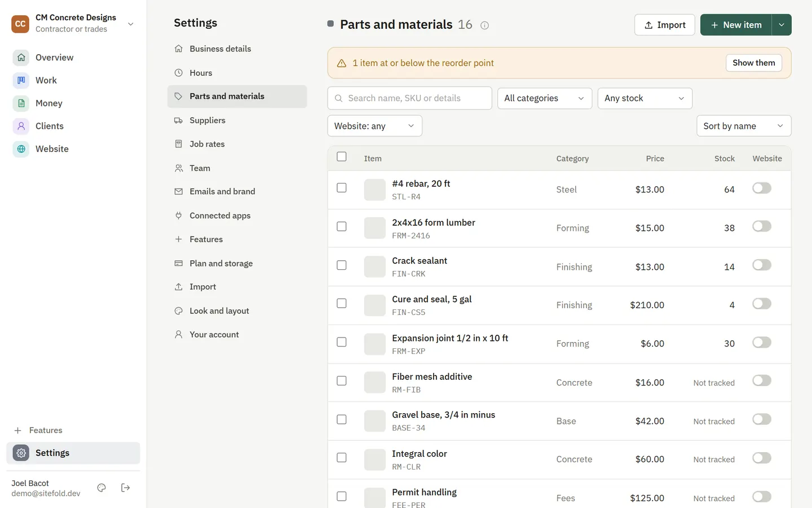This screenshot has height=508, width=812.
Task: Click the Connected apps plug icon
Action: point(178,216)
